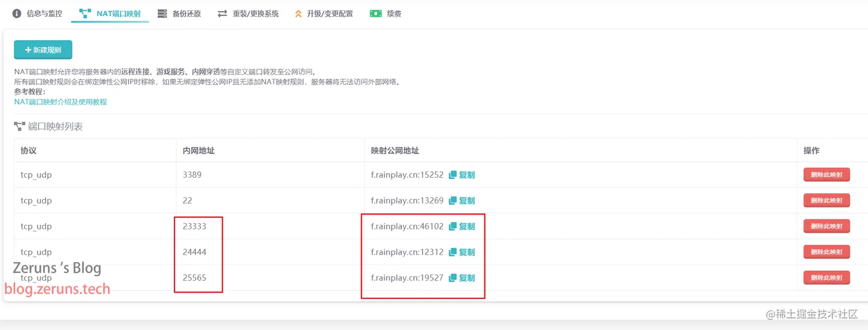Click the f.rainplay.cn:46102 address text
The width and height of the screenshot is (868, 330).
coord(407,227)
